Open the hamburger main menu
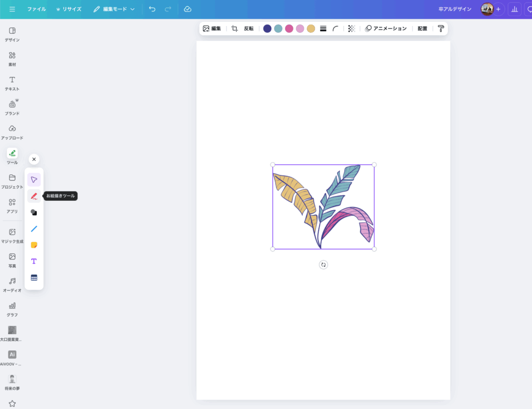 coord(12,9)
